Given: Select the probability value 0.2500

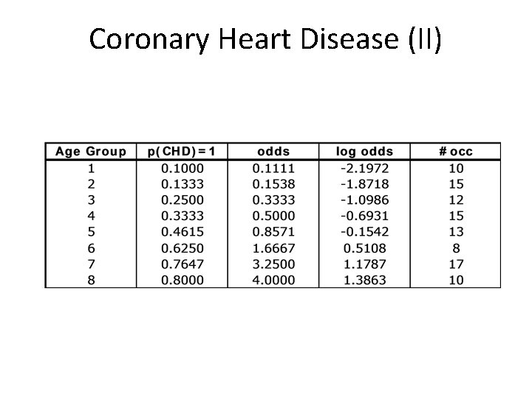Looking at the screenshot, I should (182, 199).
